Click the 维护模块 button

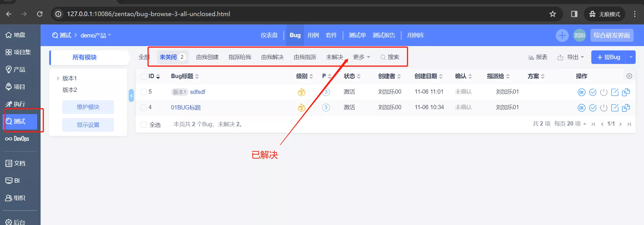click(x=88, y=107)
